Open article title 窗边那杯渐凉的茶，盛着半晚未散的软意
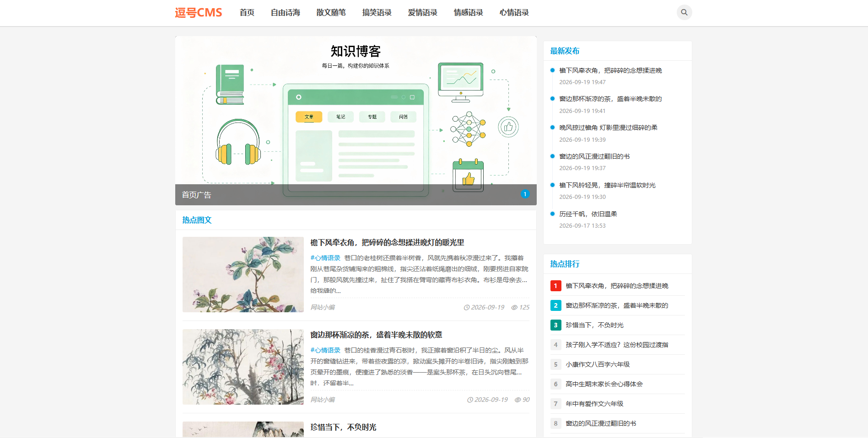 376,335
